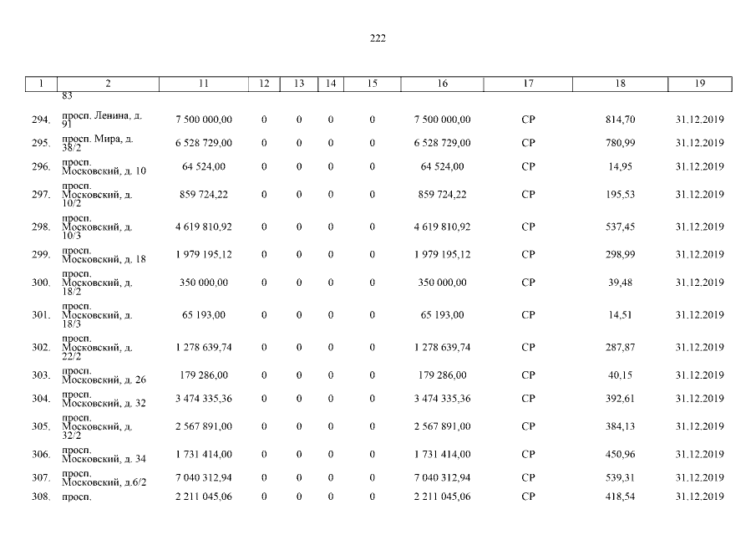Click the page number 222

click(x=378, y=38)
